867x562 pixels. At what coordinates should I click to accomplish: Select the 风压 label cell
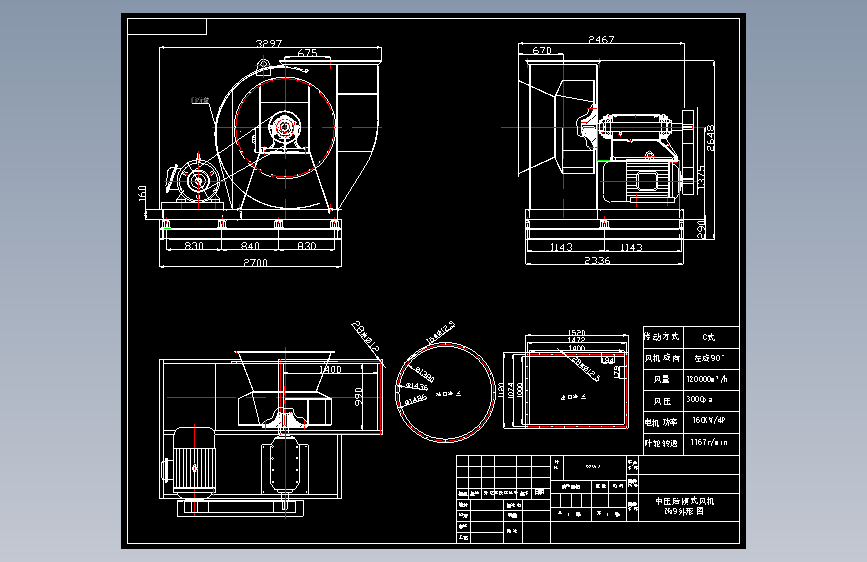click(663, 401)
